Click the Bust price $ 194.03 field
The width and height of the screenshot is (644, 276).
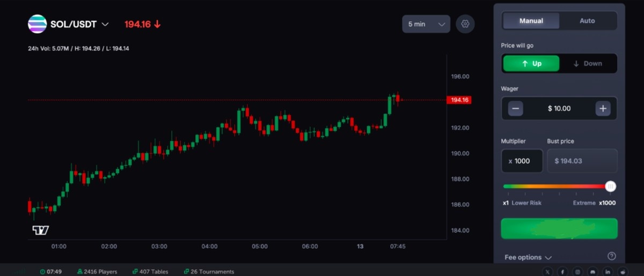[x=582, y=161]
